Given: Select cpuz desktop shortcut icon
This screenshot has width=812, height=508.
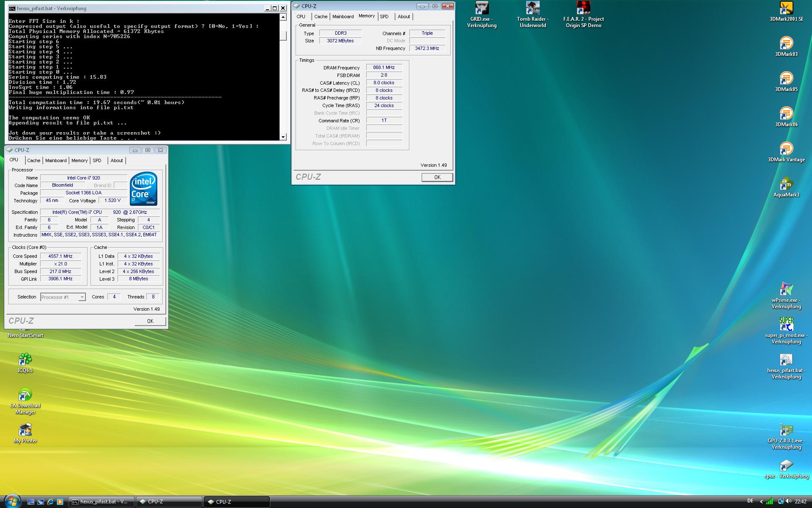Looking at the screenshot, I should point(786,469).
